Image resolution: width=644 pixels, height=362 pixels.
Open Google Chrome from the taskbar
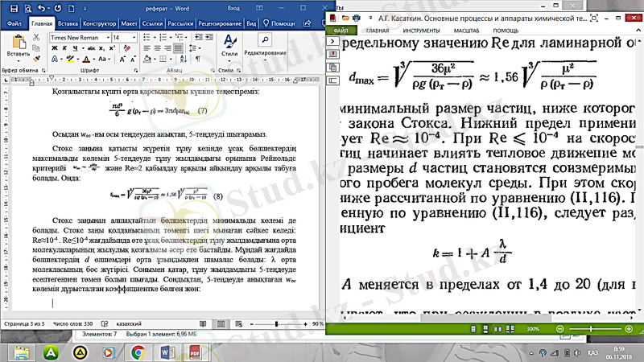[x=138, y=352]
